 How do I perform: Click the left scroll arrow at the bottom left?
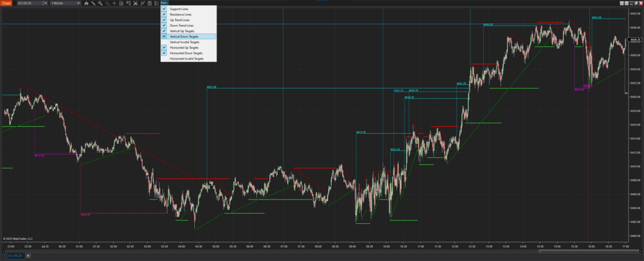coord(3,251)
